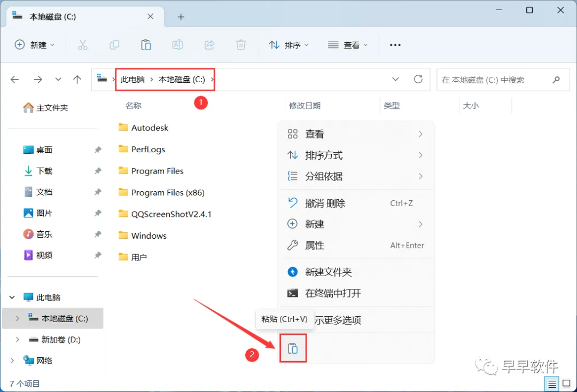Screen dimensions: 577x392
Task: Open address bar history dropdown
Action: point(395,80)
